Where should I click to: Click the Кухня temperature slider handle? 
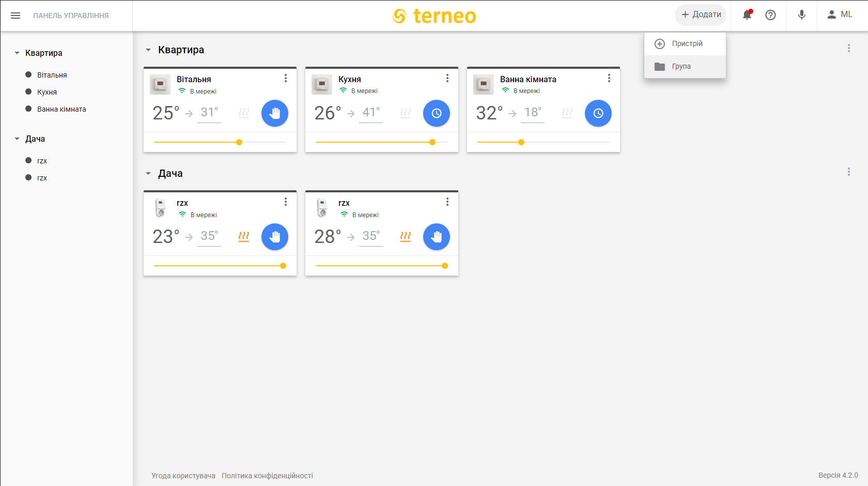coord(432,142)
